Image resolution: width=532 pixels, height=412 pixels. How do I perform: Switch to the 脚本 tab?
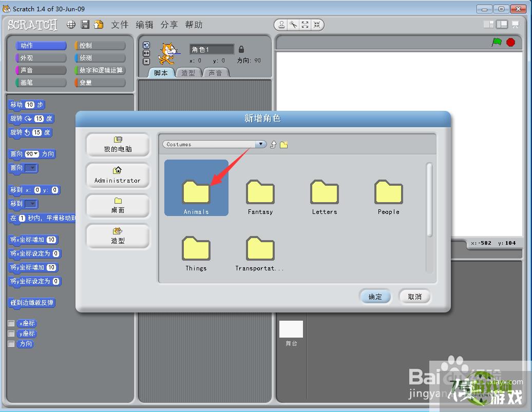click(x=161, y=73)
